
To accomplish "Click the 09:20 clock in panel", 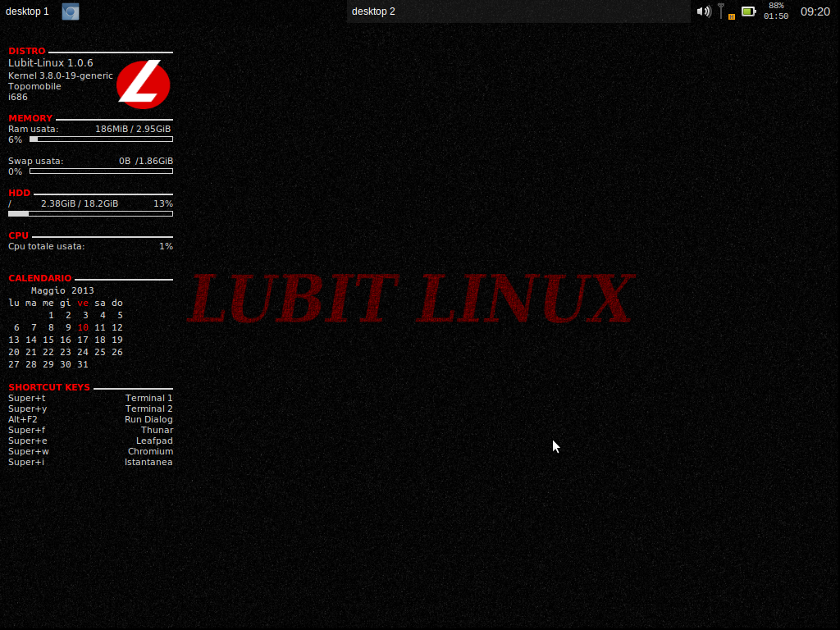I will 815,11.
